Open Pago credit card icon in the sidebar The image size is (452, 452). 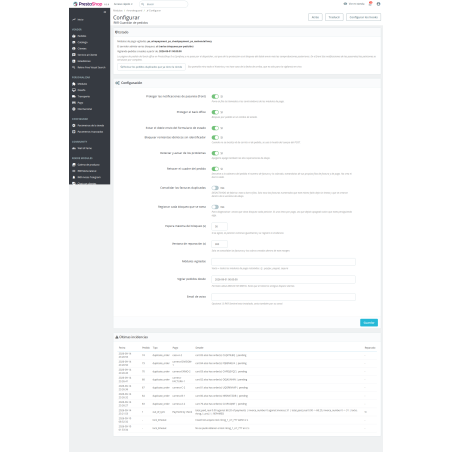(x=74, y=103)
